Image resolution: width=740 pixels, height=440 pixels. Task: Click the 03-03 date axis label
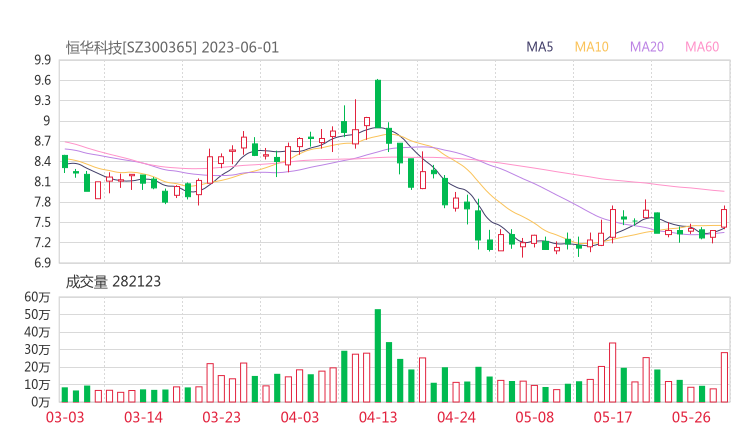(x=65, y=417)
